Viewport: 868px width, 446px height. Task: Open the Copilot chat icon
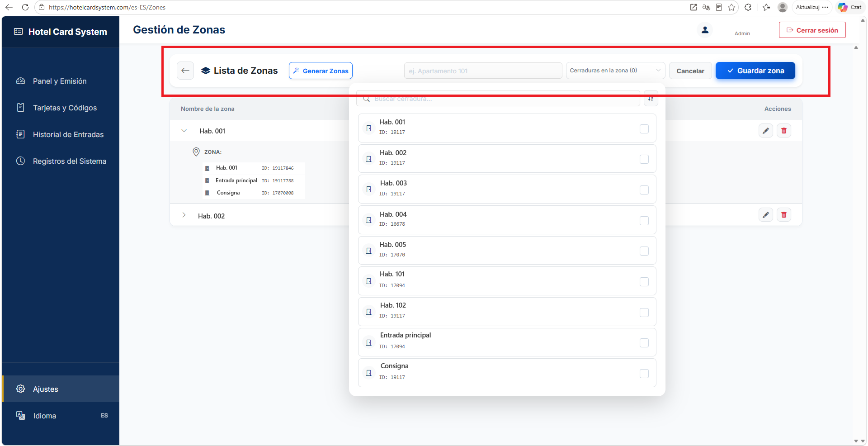pos(843,7)
